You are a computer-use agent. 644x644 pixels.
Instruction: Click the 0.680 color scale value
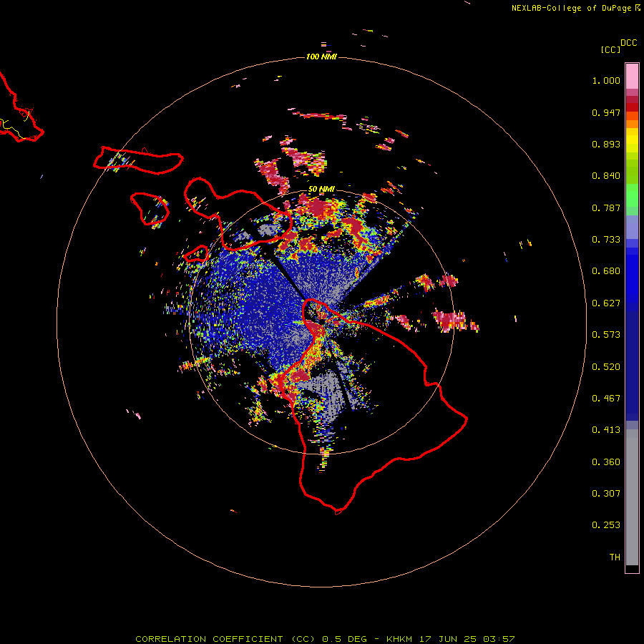point(606,271)
